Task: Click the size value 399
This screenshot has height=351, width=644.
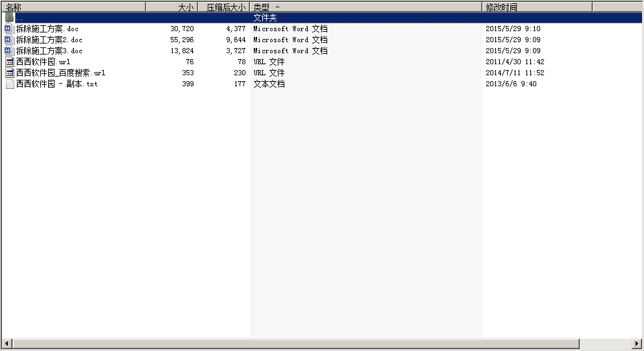Action: coord(188,84)
